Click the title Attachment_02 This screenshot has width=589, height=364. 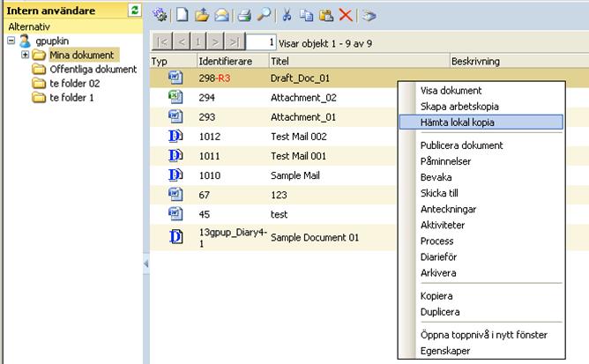[x=303, y=98]
